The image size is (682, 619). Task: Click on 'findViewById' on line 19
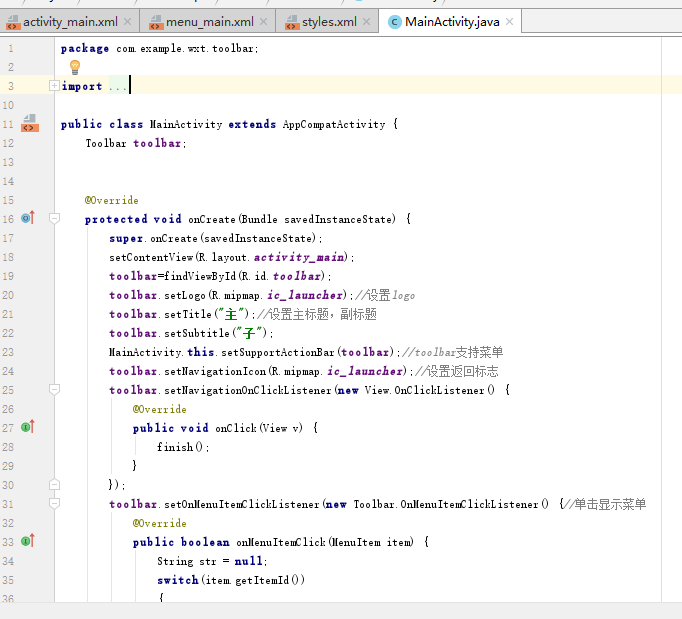(201, 276)
